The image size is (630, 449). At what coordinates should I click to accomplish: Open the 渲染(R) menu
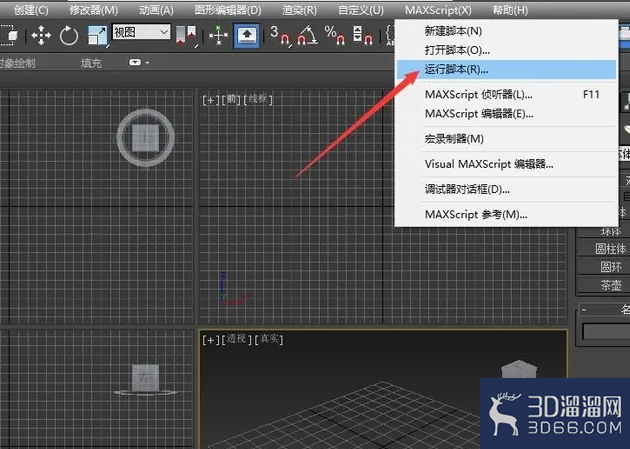point(299,10)
